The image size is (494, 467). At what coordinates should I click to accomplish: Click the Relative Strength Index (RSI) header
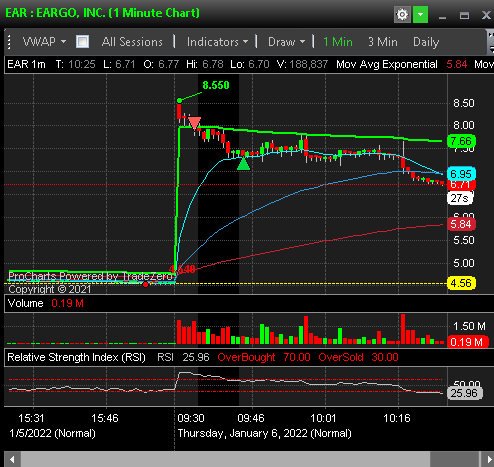76,357
